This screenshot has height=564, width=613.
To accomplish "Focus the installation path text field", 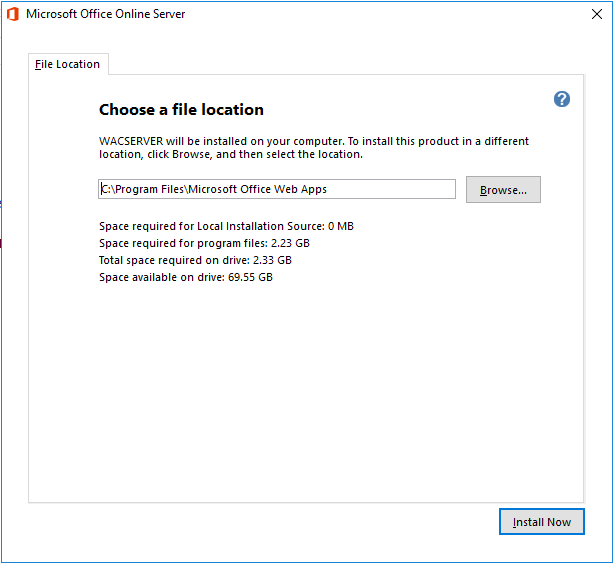I will point(276,189).
